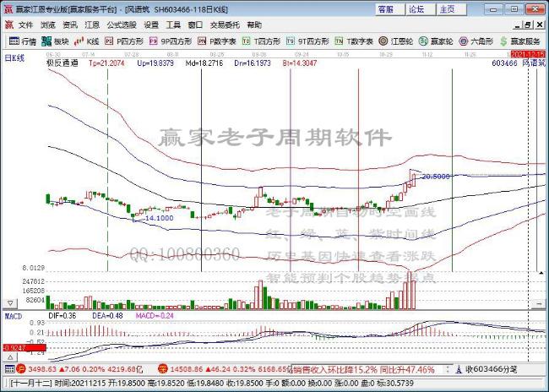Restore the inner chart window
This screenshot has height=392, width=549.
pyautogui.click(x=528, y=24)
